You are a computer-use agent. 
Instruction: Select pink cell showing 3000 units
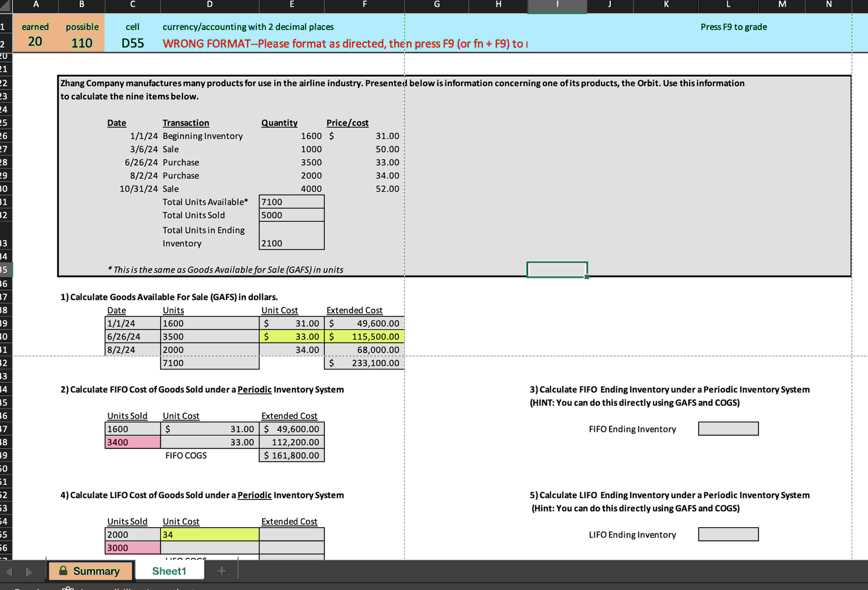pos(133,547)
